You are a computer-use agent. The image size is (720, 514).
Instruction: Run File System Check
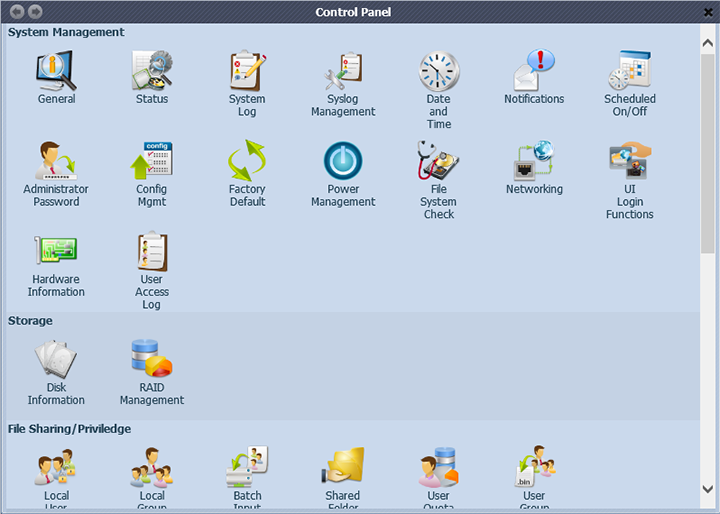pyautogui.click(x=438, y=161)
